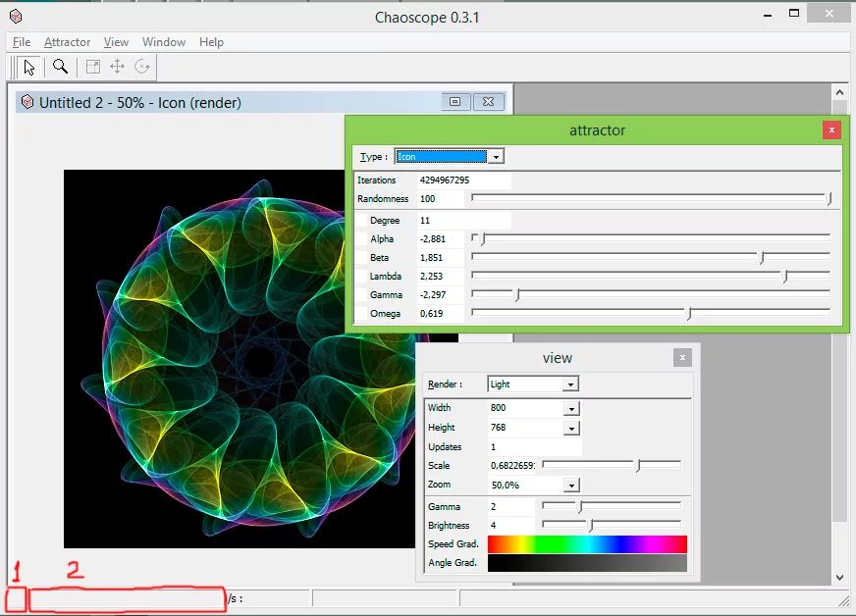Toggle the box beside Beta
The width and height of the screenshot is (856, 616).
[x=361, y=258]
